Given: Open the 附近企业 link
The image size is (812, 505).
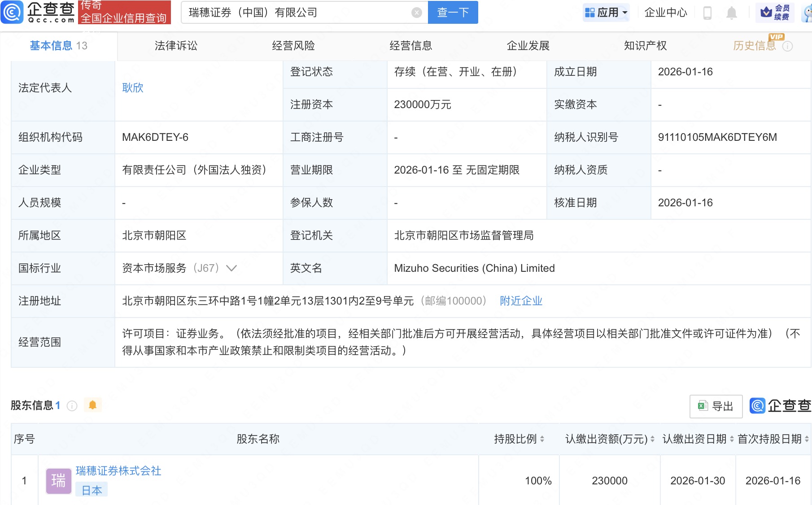Looking at the screenshot, I should pyautogui.click(x=521, y=301).
